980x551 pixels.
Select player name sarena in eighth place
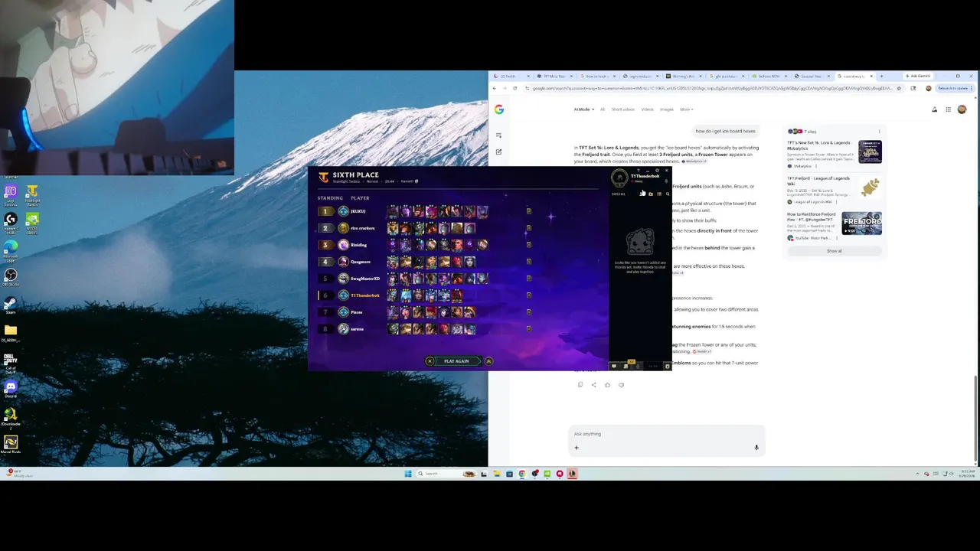358,329
